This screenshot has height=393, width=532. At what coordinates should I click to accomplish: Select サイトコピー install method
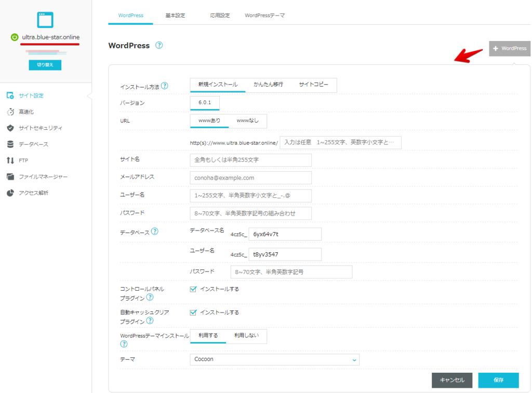pyautogui.click(x=313, y=85)
